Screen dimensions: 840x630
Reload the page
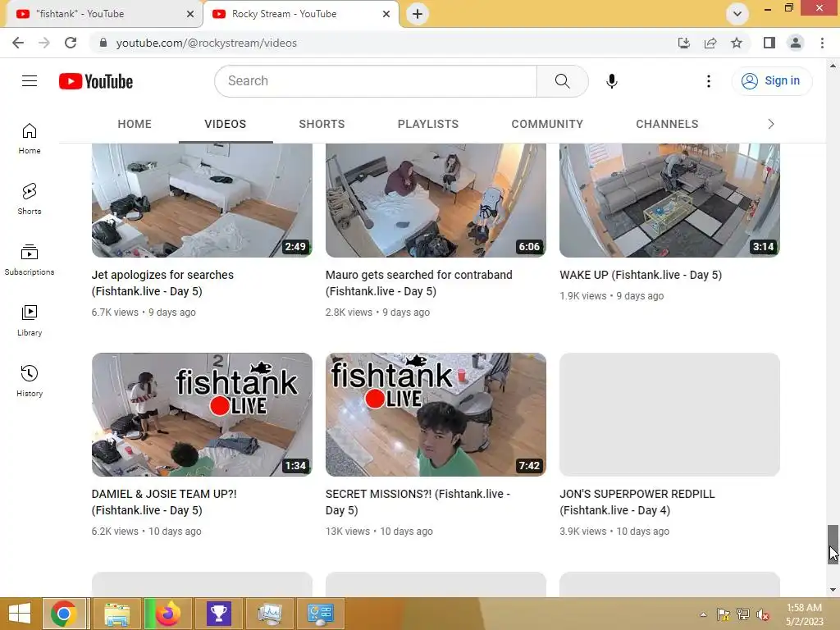pyautogui.click(x=71, y=43)
